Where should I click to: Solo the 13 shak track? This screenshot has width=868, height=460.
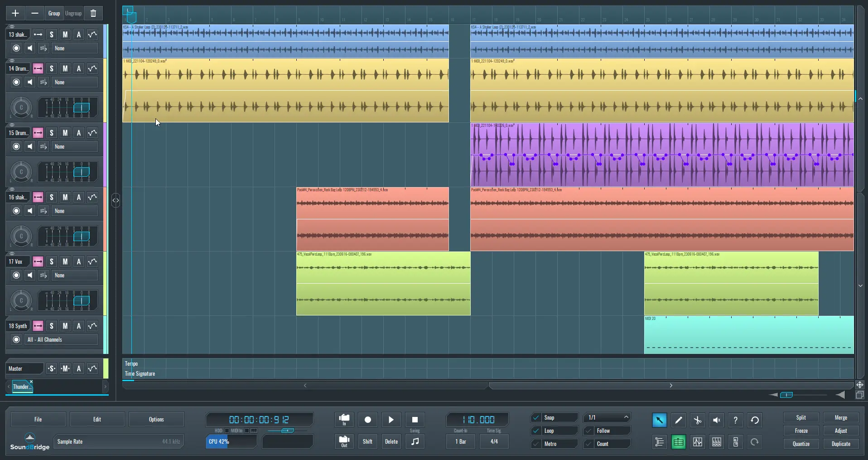(x=52, y=34)
